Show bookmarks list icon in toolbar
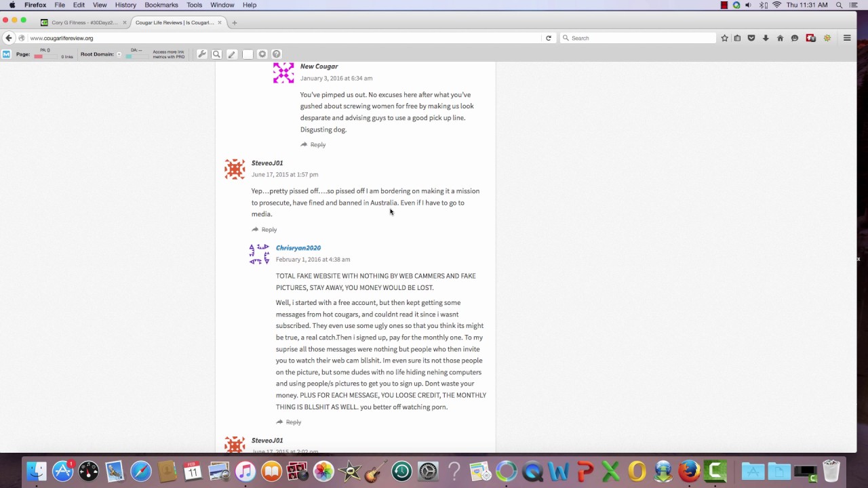The height and width of the screenshot is (488, 868). (x=737, y=38)
